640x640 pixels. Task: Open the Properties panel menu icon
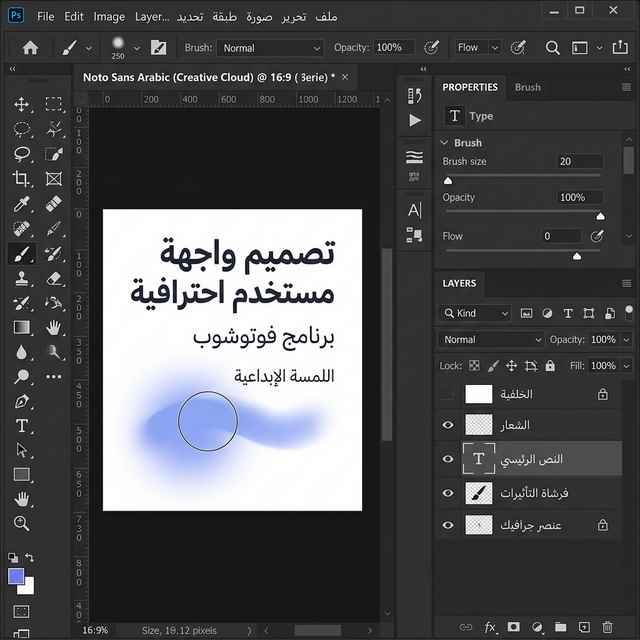[x=627, y=87]
